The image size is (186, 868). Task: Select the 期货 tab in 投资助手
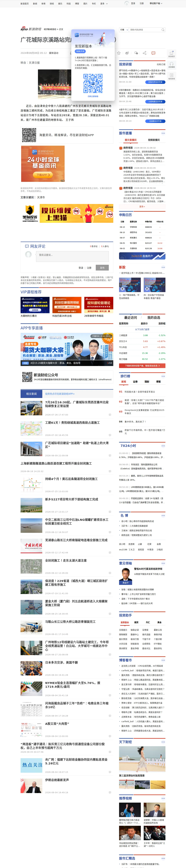tap(136, 622)
